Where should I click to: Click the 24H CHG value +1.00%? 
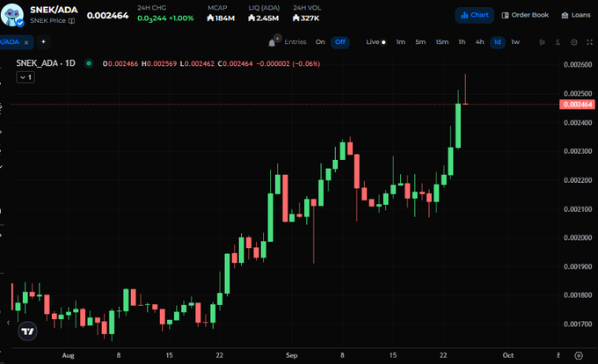pyautogui.click(x=181, y=18)
